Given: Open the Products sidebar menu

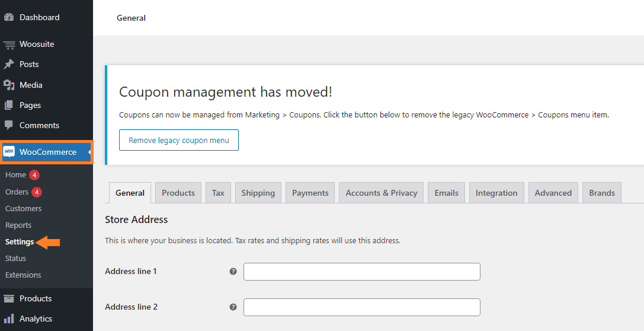Looking at the screenshot, I should [36, 298].
